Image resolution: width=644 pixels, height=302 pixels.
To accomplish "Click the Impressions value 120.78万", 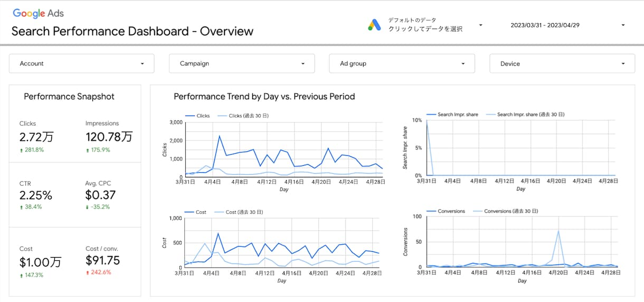I will [109, 137].
